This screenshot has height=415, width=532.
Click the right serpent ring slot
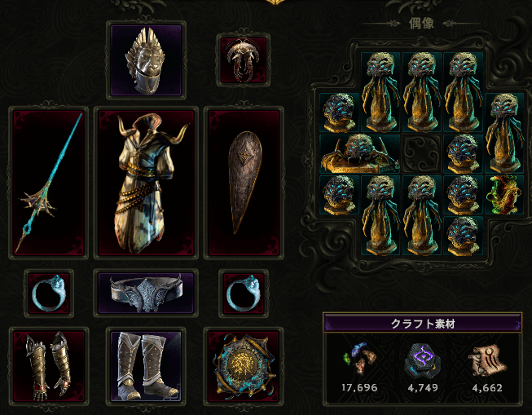click(x=244, y=294)
